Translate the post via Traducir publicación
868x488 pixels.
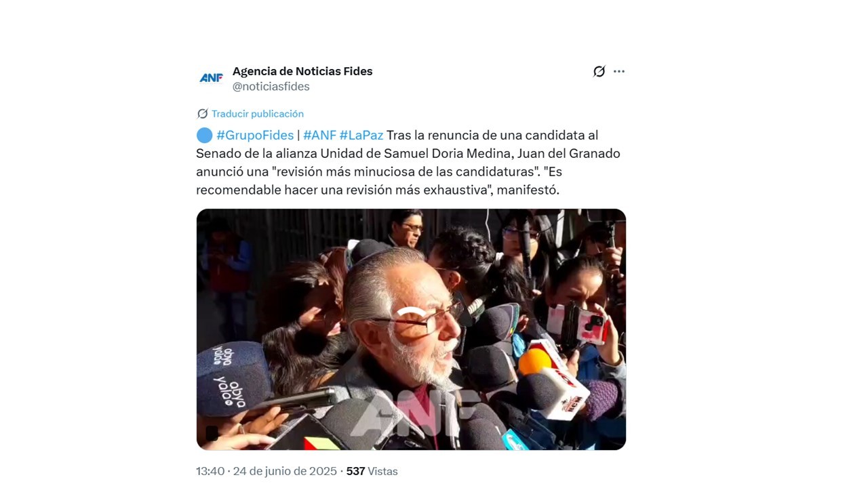258,114
